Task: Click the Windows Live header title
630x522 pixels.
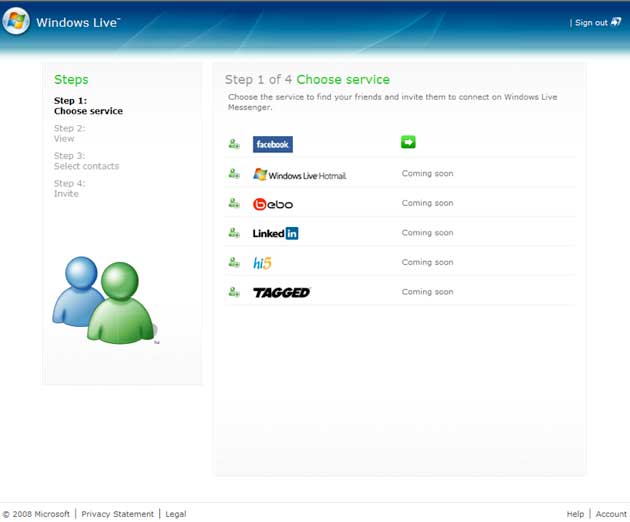Action: pos(78,23)
